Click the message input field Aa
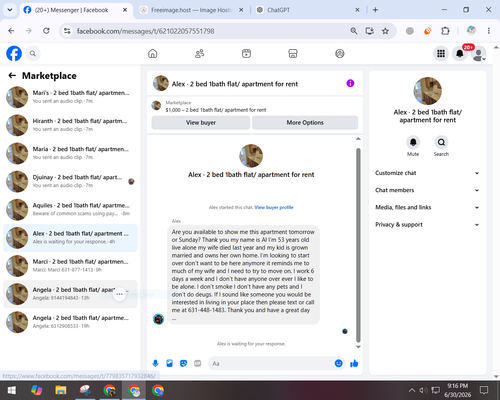This screenshot has height=400, width=500. point(270,363)
